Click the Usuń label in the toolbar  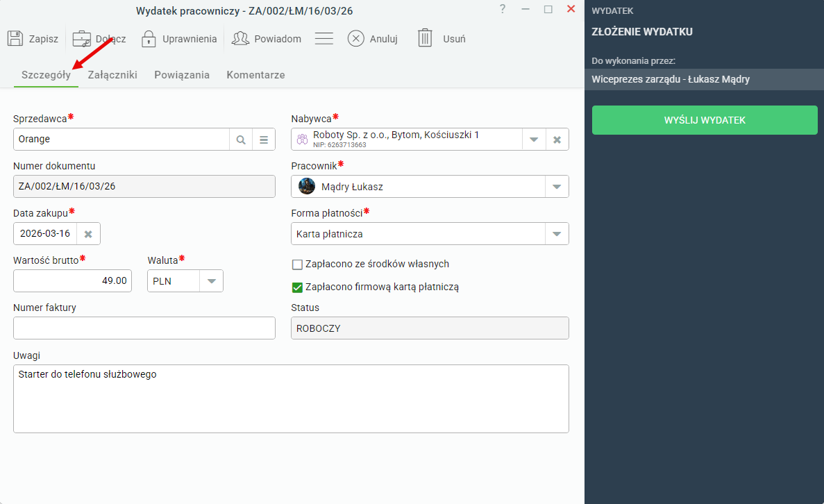click(x=454, y=39)
